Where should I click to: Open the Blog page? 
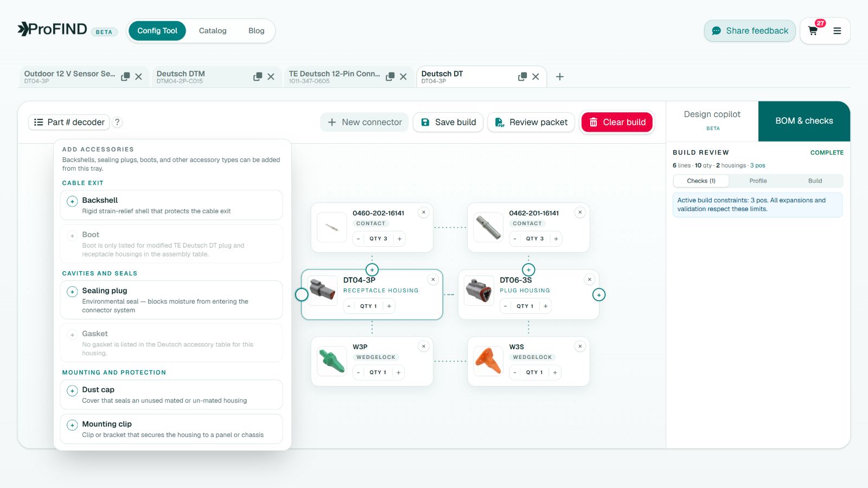pos(257,31)
